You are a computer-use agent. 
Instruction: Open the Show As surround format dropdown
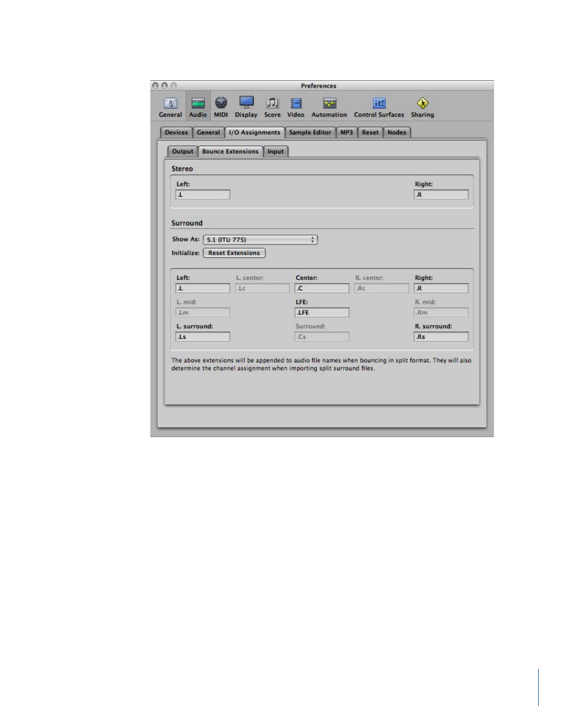pos(260,239)
